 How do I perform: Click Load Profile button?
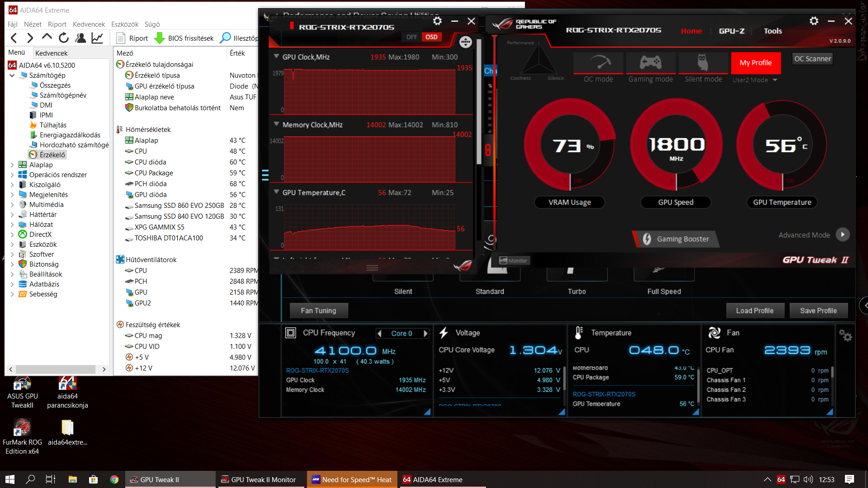coord(755,310)
